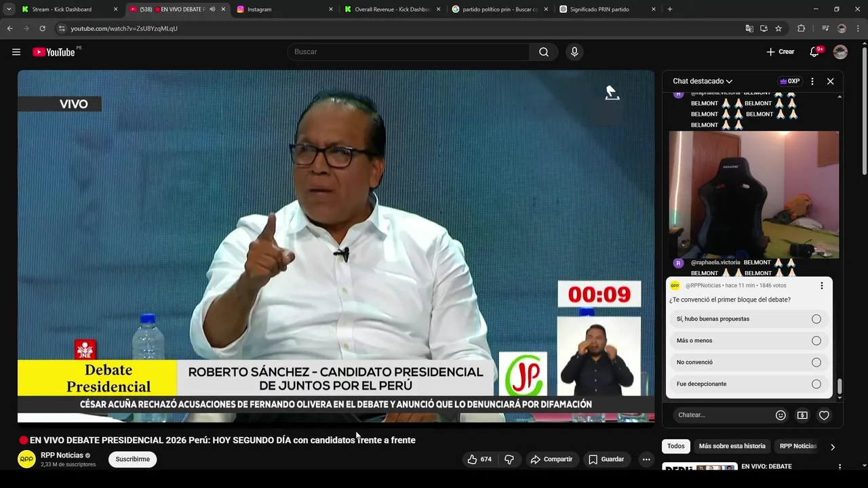Go to the YouTube home logo
868x488 pixels.
[x=54, y=52]
